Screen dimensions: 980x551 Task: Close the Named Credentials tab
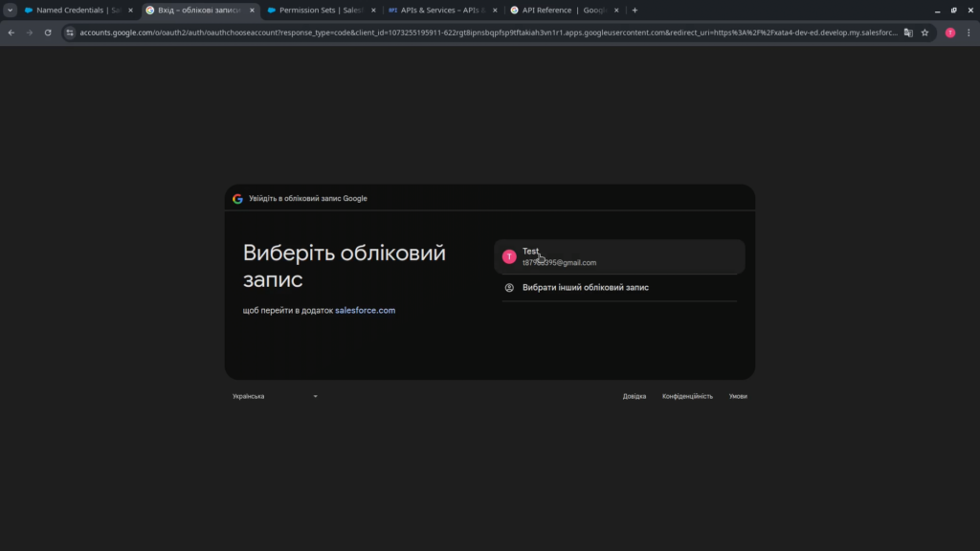coord(130,10)
